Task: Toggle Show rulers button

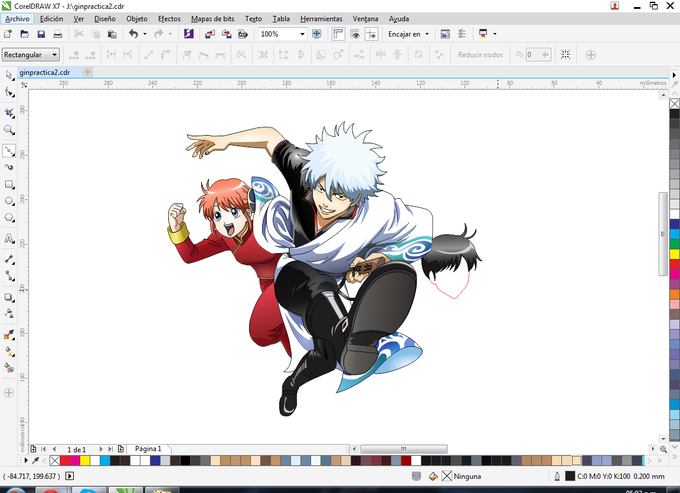Action: pyautogui.click(x=338, y=34)
